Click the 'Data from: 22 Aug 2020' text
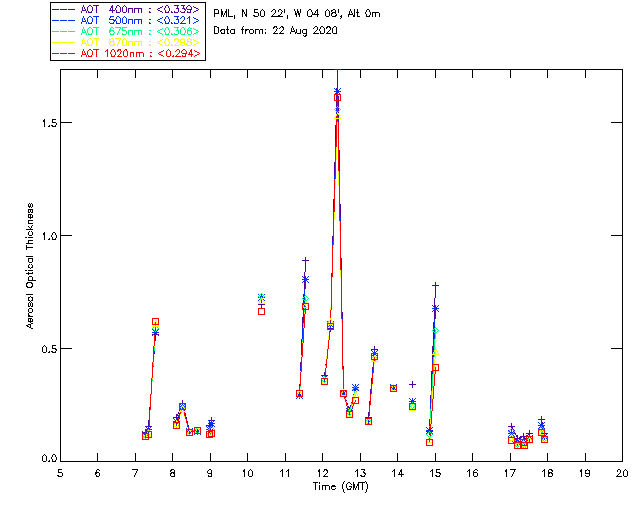640x512 pixels. pos(276,31)
